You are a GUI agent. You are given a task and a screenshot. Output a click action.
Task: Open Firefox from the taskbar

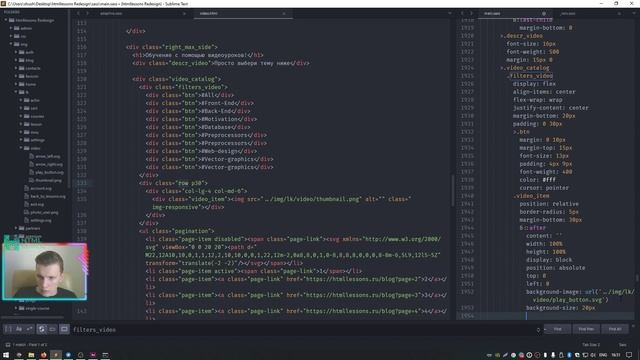[43, 355]
